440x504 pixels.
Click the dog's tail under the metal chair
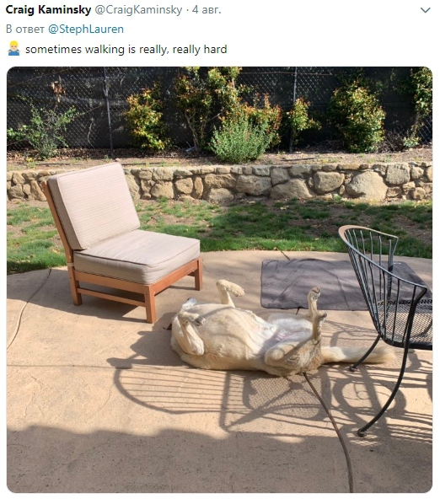(x=357, y=354)
